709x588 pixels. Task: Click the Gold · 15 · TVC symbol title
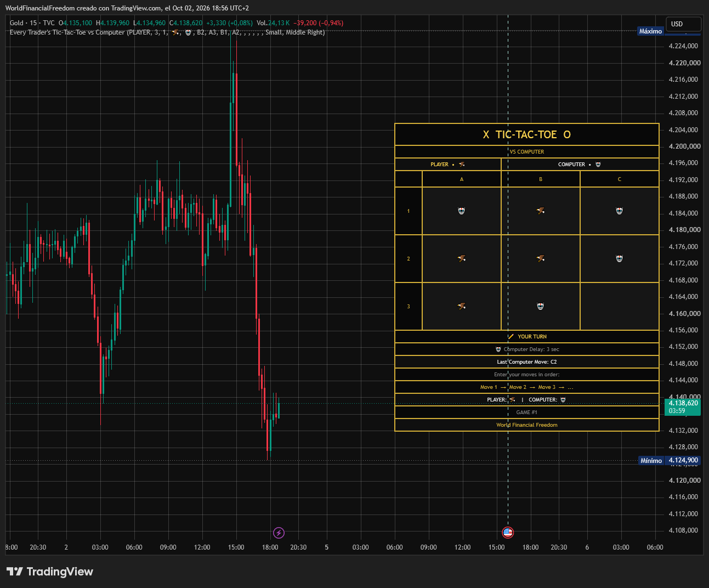point(32,23)
